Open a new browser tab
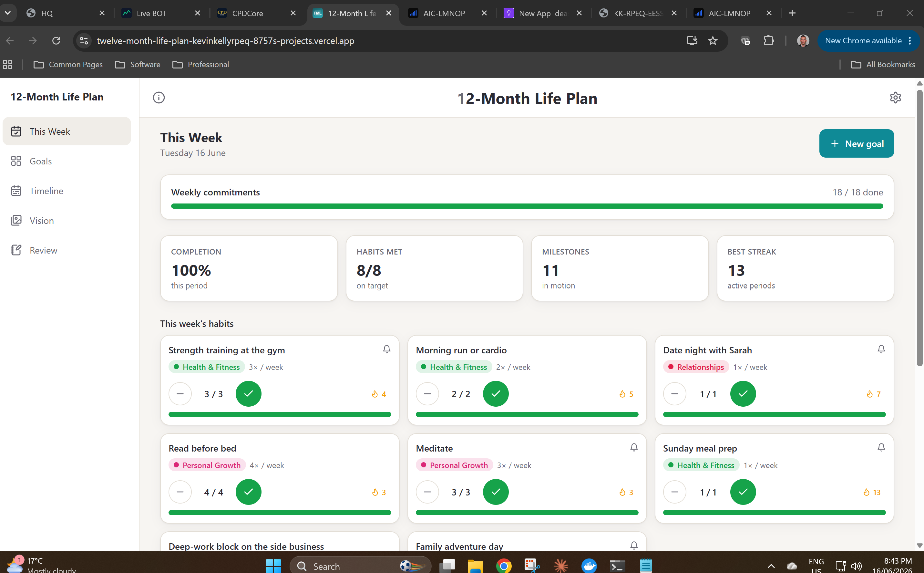924x573 pixels. [792, 13]
